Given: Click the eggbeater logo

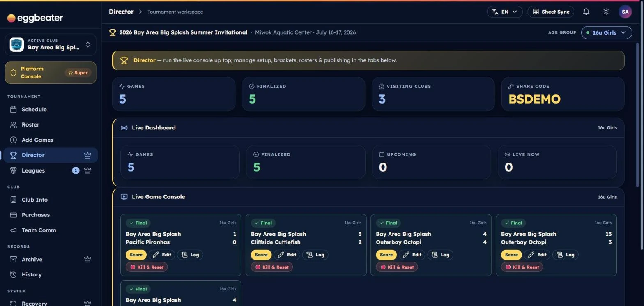Looking at the screenshot, I should pyautogui.click(x=35, y=18).
